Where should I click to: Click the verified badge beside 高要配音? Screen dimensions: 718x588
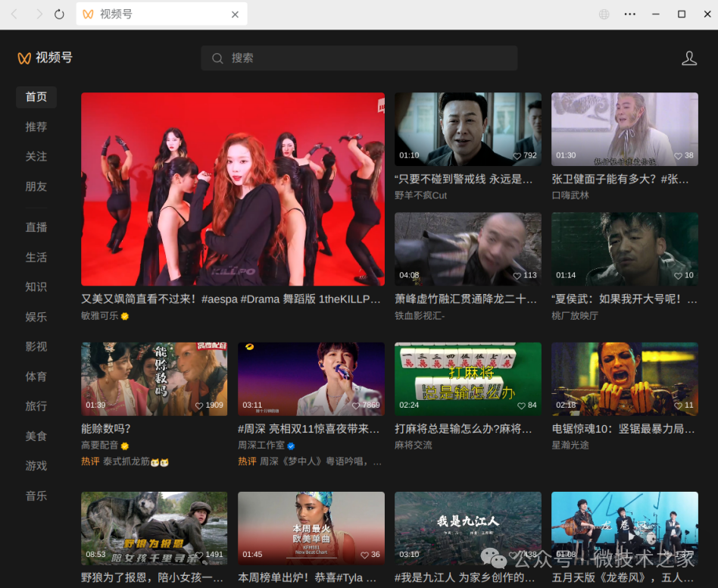click(x=124, y=446)
